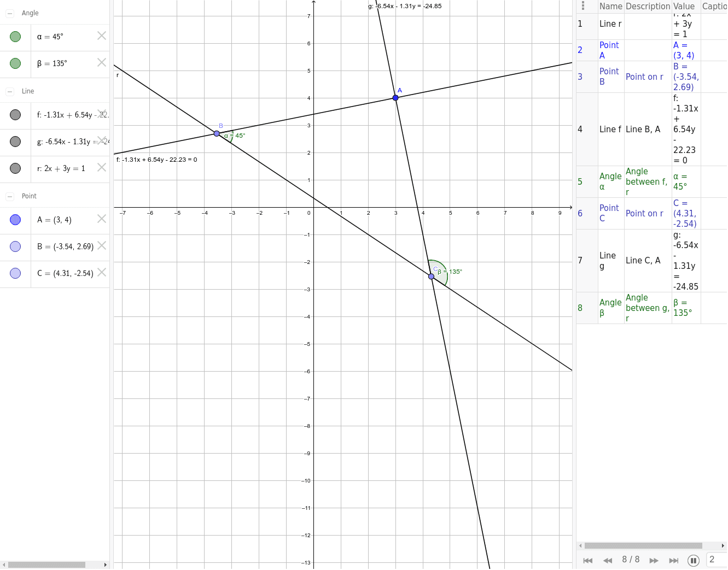This screenshot has width=728, height=570.
Task: Click the Description column header
Action: tap(648, 7)
